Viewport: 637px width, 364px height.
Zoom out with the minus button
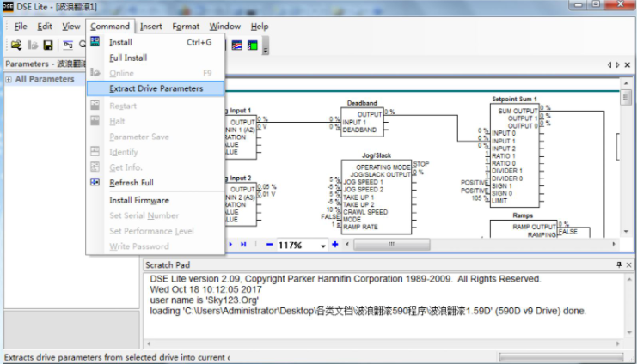(x=269, y=245)
